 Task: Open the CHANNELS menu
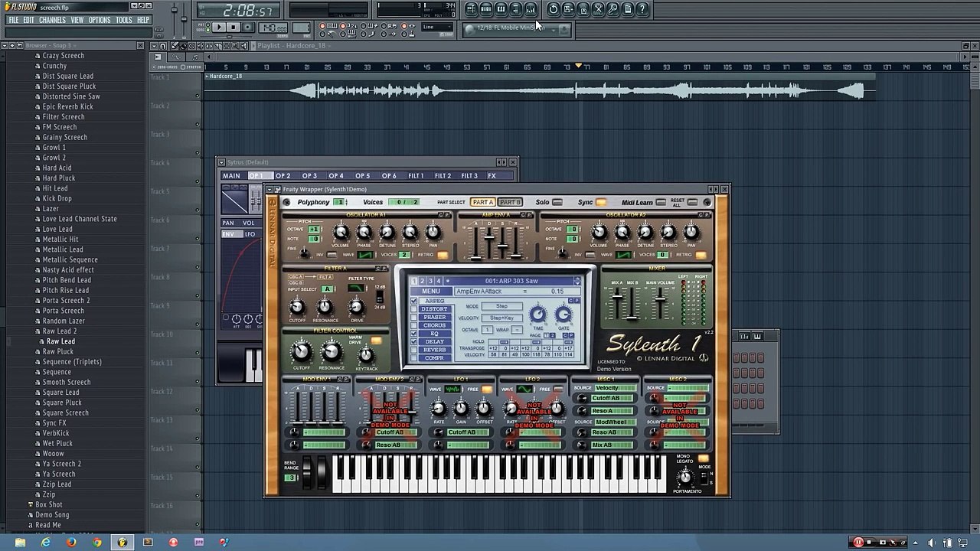52,20
